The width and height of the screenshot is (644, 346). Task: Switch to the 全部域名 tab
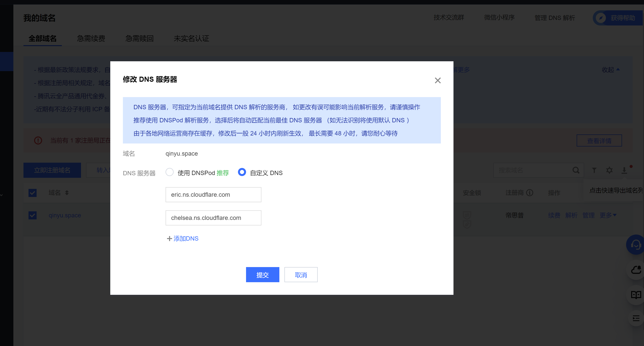(42, 39)
